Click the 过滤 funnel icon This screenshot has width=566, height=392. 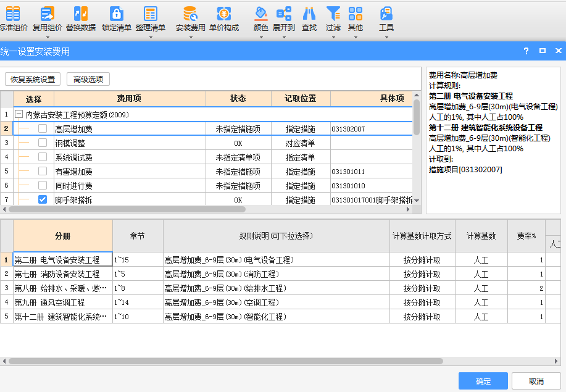tap(333, 14)
